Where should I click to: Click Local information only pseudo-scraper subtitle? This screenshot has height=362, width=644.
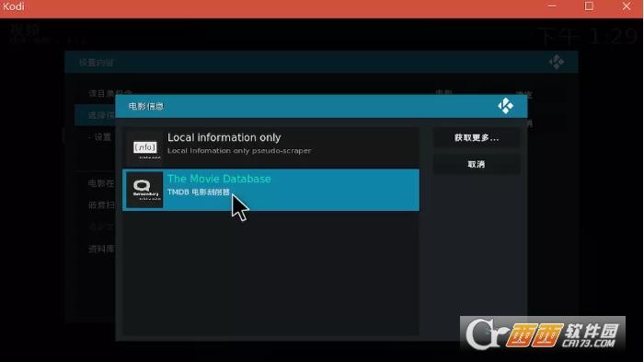(x=239, y=150)
